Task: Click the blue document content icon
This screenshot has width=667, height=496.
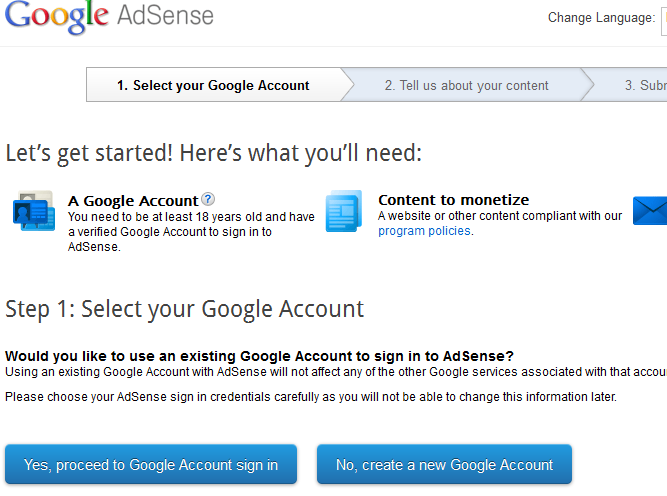Action: click(343, 211)
